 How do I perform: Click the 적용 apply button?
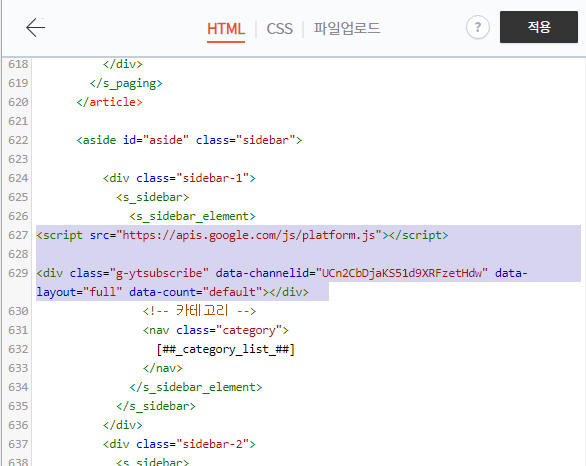[x=539, y=27]
